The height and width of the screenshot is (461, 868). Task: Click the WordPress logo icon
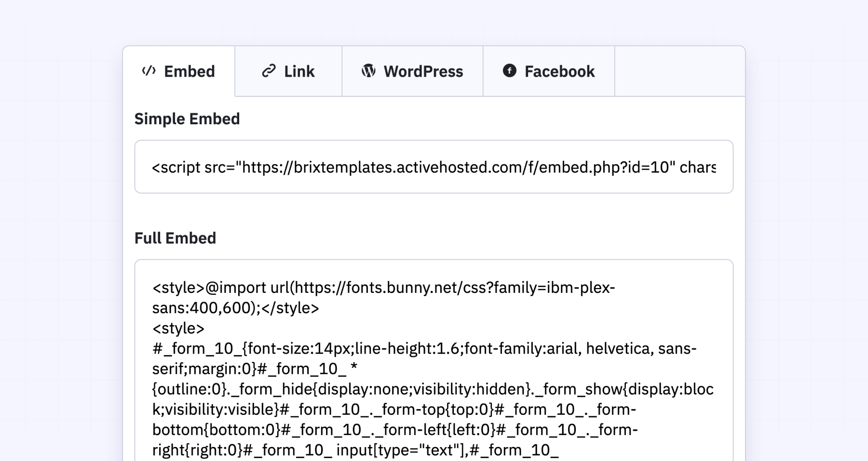pos(368,71)
